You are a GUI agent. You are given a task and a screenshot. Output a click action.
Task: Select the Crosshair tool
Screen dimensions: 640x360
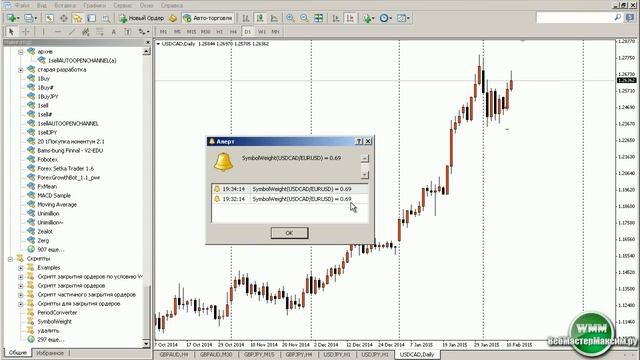point(25,31)
